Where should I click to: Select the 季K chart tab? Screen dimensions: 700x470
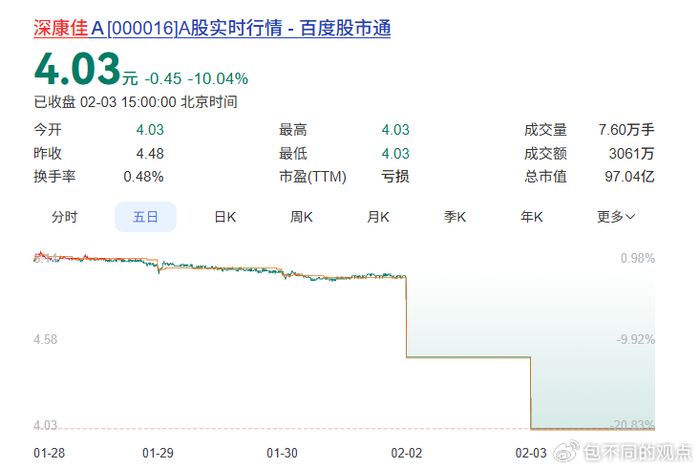(x=455, y=217)
